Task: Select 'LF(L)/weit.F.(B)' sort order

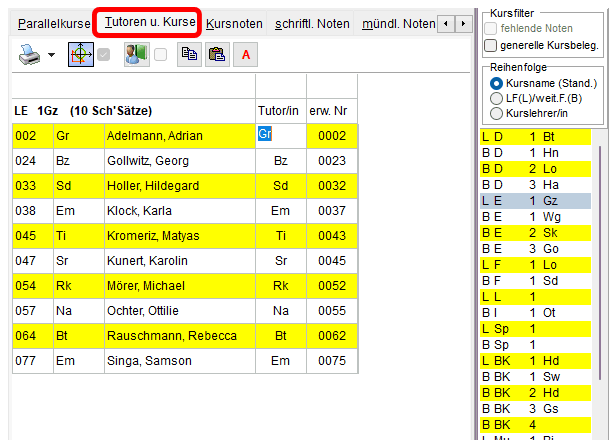Action: 497,98
